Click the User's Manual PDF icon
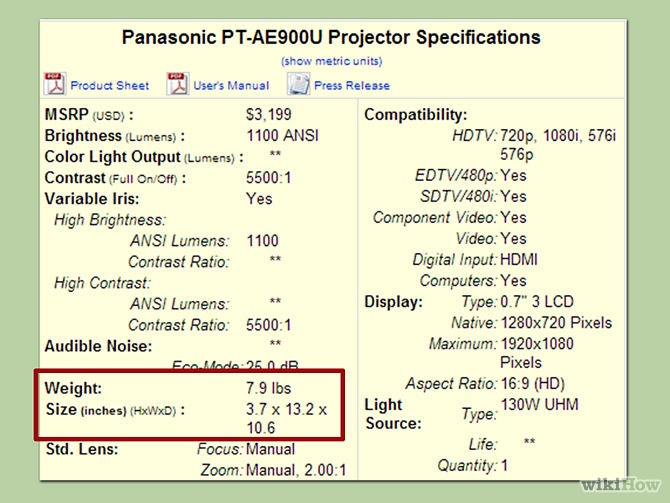This screenshot has width=670, height=503. (x=178, y=84)
